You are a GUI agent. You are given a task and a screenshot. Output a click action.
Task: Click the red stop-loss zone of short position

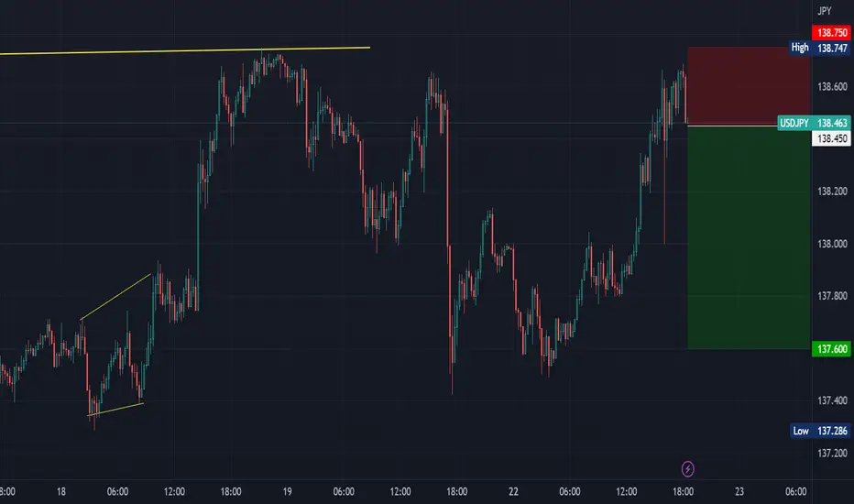(x=749, y=86)
